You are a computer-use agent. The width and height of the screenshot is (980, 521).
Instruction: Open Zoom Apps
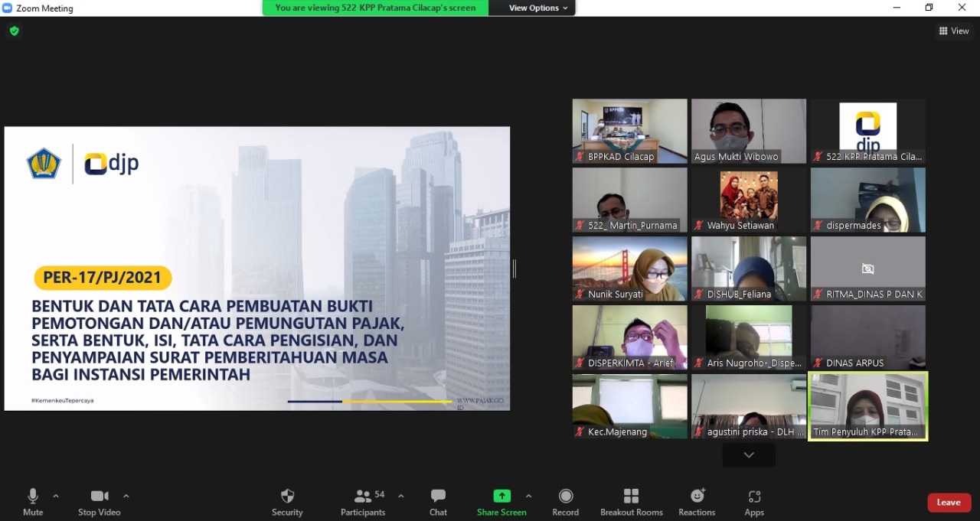pos(754,502)
